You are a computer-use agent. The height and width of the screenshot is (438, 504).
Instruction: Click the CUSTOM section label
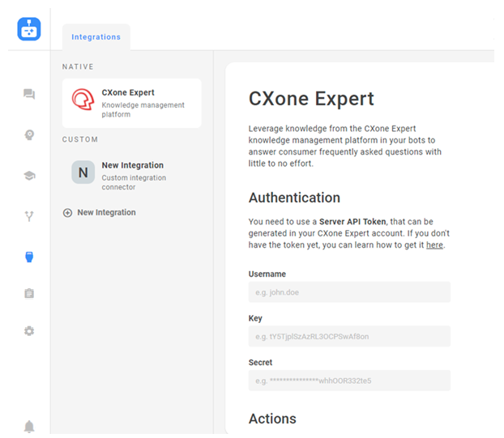coord(80,139)
